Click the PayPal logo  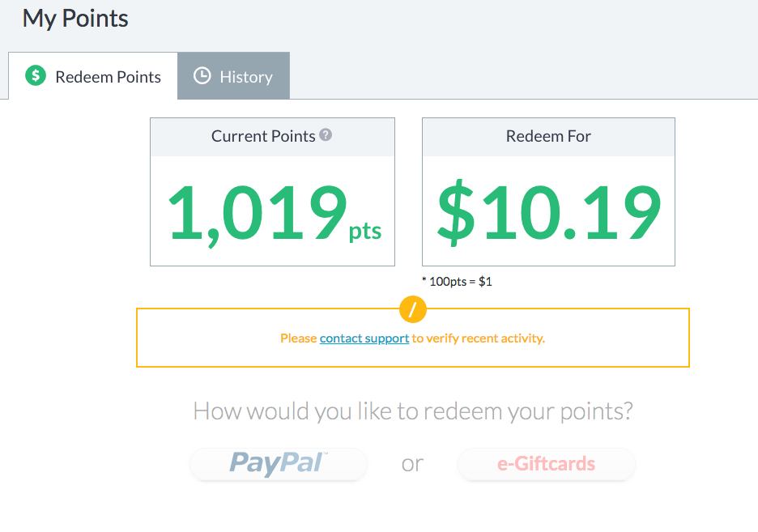[279, 463]
